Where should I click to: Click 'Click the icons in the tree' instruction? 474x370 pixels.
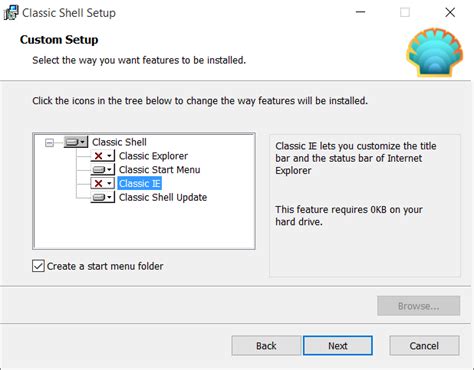click(x=200, y=101)
